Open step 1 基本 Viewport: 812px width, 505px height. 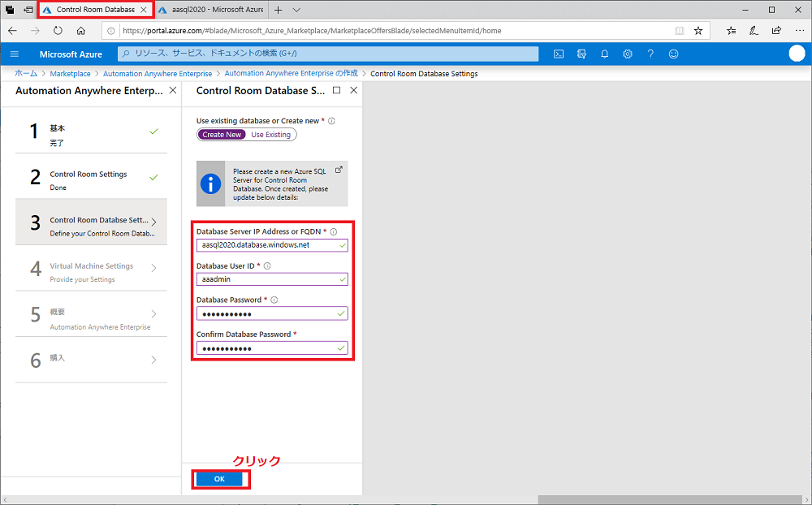click(x=91, y=131)
